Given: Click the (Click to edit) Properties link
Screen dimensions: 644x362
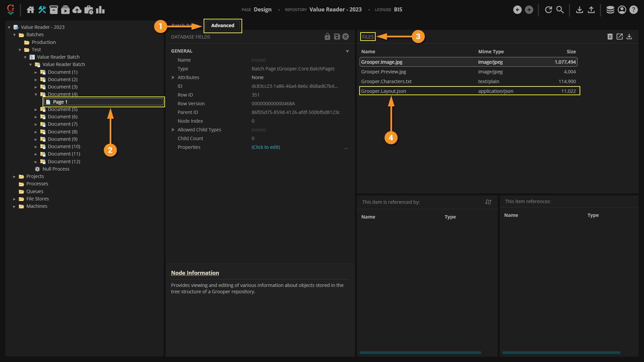Looking at the screenshot, I should point(266,147).
